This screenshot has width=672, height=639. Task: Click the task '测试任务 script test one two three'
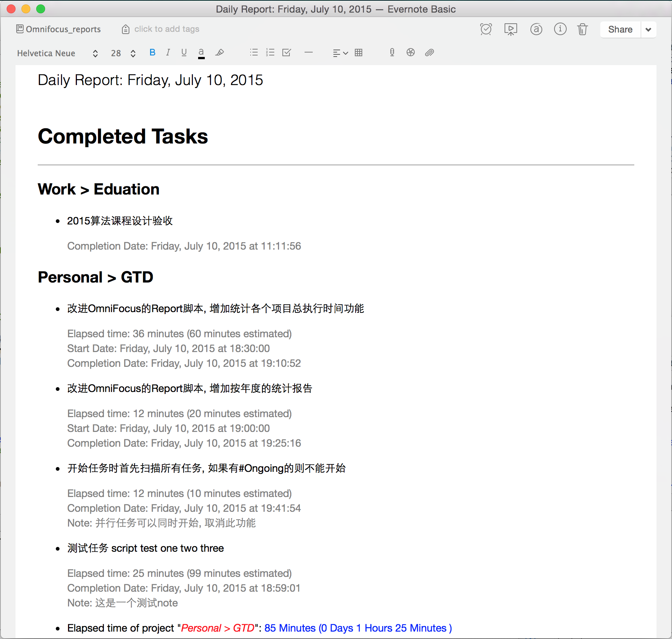coord(146,548)
